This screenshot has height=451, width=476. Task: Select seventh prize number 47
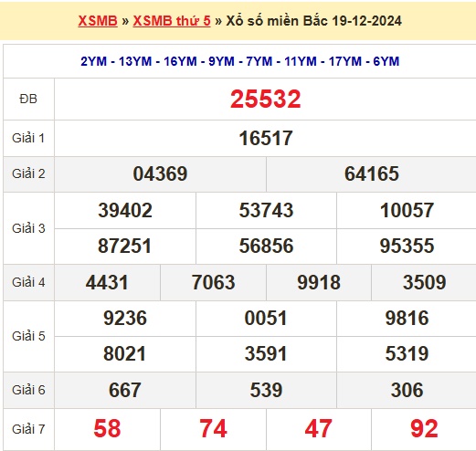(x=319, y=429)
